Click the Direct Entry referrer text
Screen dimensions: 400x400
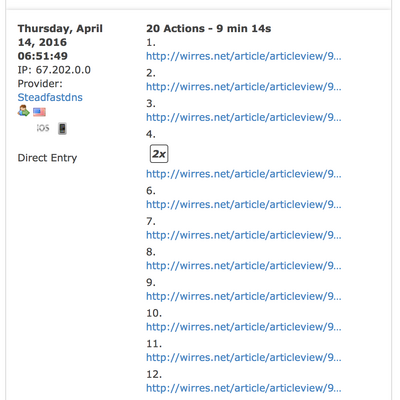point(47,158)
